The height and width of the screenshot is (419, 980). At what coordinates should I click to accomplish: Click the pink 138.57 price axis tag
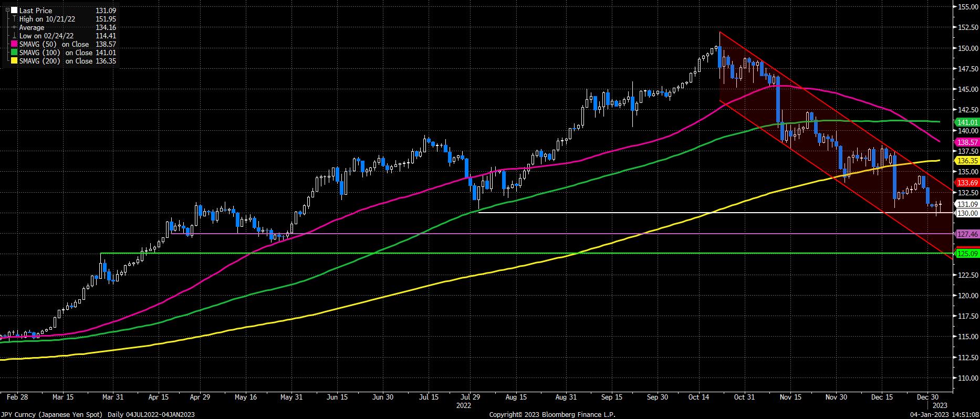click(967, 142)
